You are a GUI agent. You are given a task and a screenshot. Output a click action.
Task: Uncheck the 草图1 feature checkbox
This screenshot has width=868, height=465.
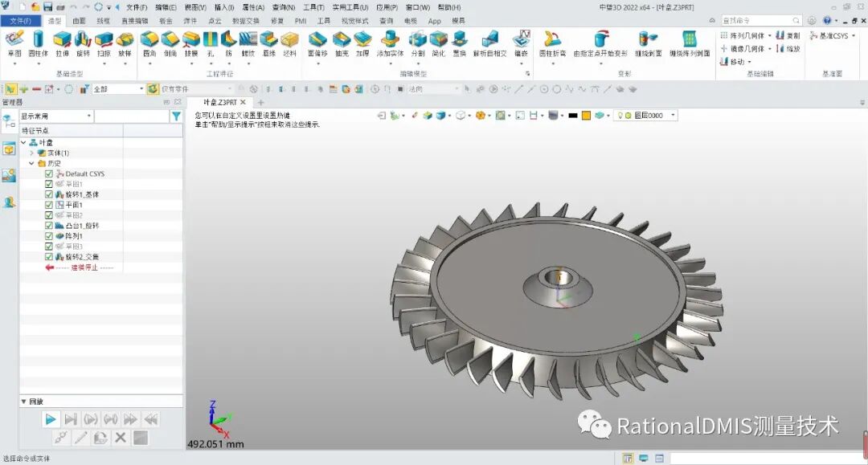pyautogui.click(x=49, y=184)
